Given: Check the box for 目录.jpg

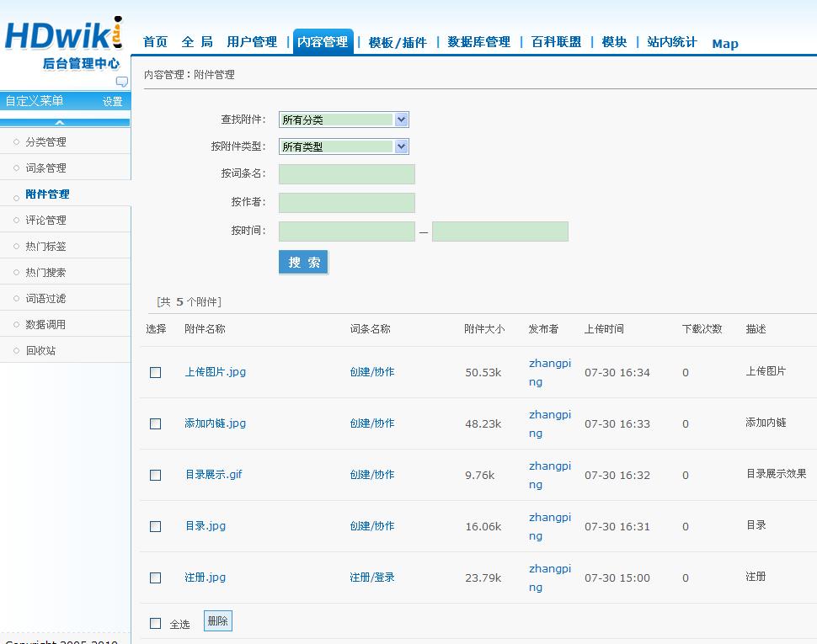Looking at the screenshot, I should [x=155, y=526].
